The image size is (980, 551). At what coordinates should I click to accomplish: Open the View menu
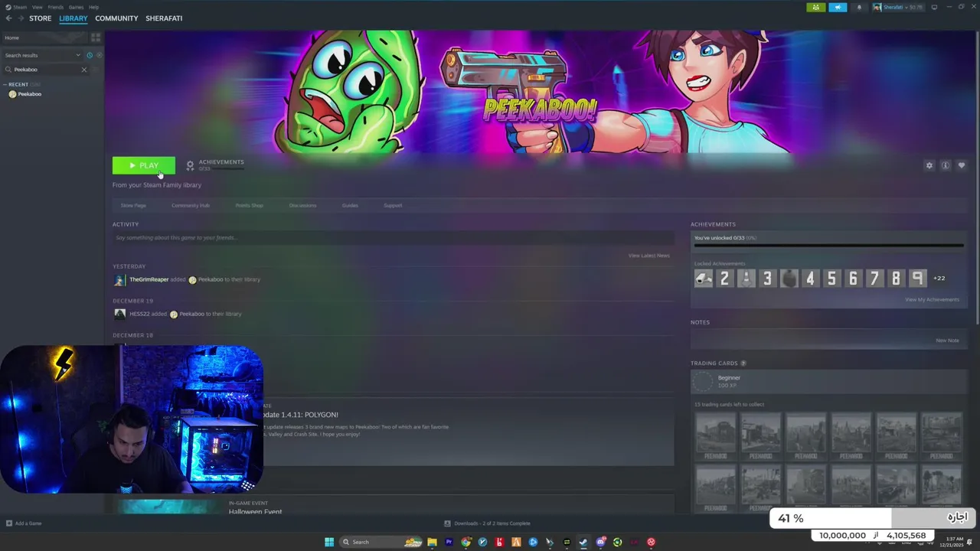(37, 7)
